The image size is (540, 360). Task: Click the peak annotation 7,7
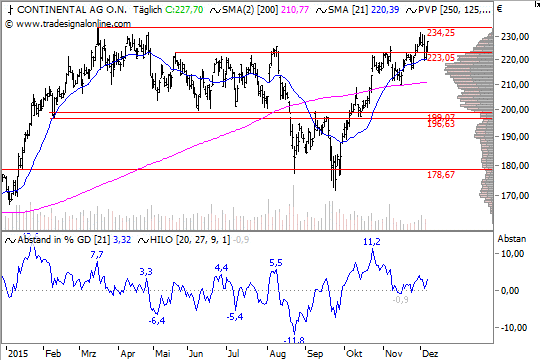coord(97,255)
